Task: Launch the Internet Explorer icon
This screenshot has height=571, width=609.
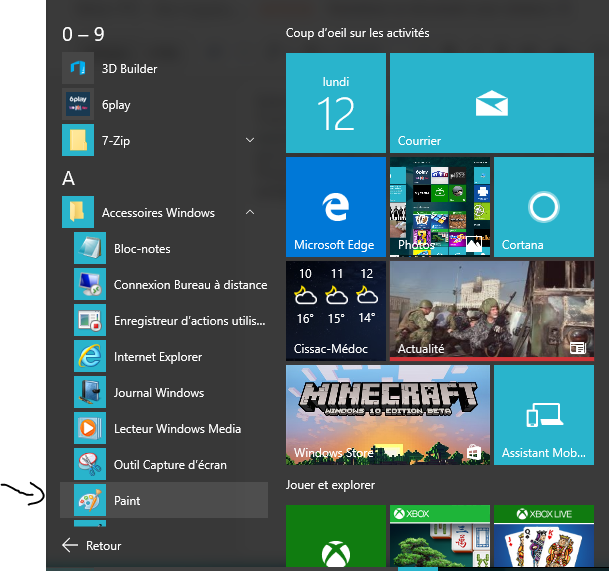Action: [x=90, y=356]
